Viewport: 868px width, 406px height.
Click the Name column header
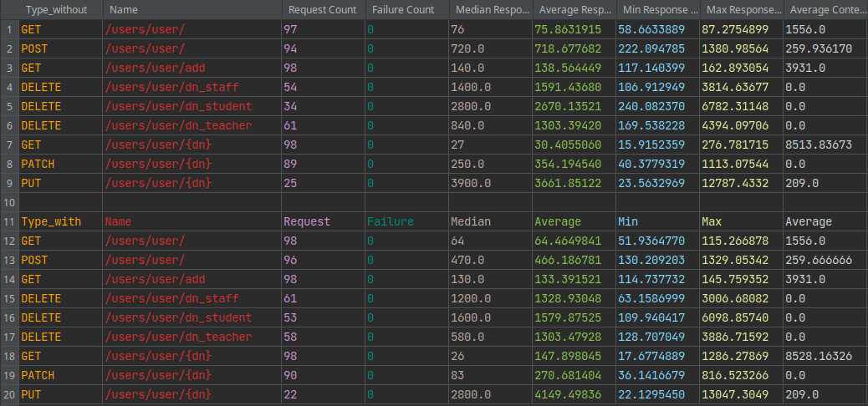pos(124,10)
